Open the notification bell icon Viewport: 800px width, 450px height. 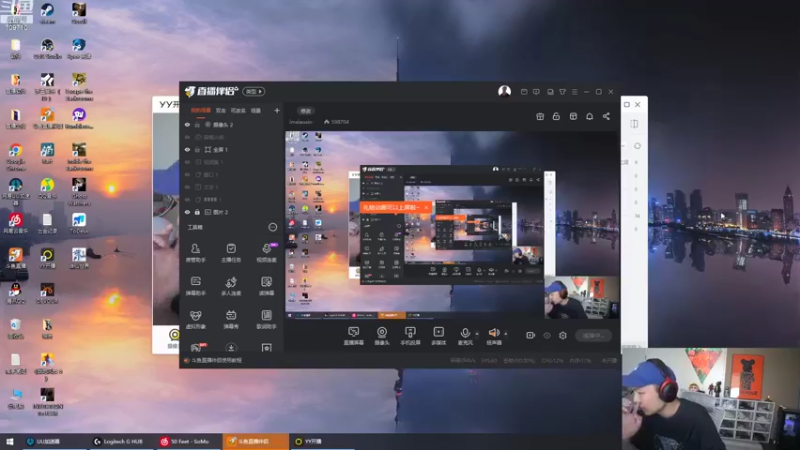point(589,116)
